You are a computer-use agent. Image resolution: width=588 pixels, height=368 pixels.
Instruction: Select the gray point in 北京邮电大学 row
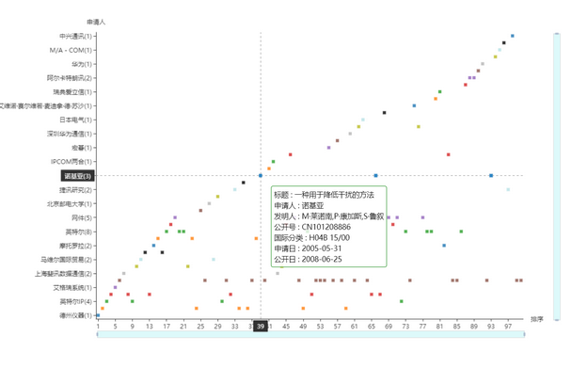pos(209,203)
